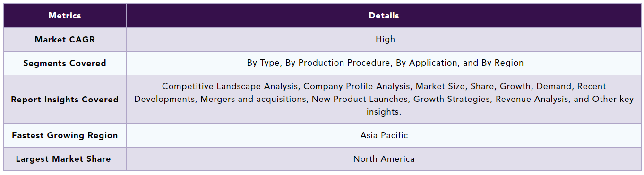
Task: Click the word insights. in last line
Action: pyautogui.click(x=384, y=112)
